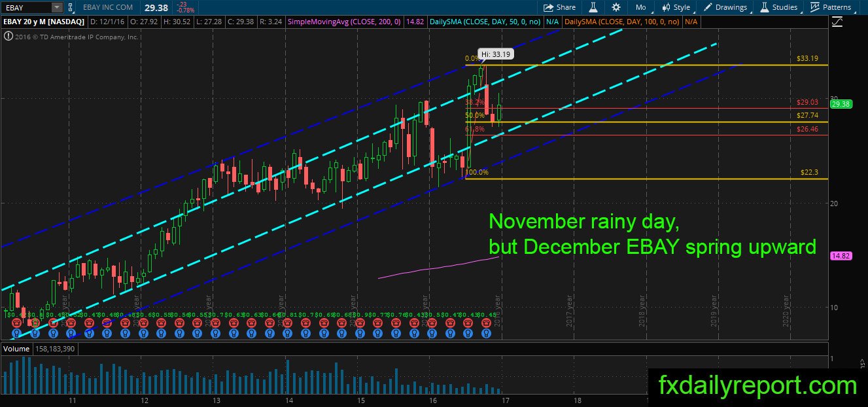Click the $27.74 Fibonacci level label

(x=807, y=115)
